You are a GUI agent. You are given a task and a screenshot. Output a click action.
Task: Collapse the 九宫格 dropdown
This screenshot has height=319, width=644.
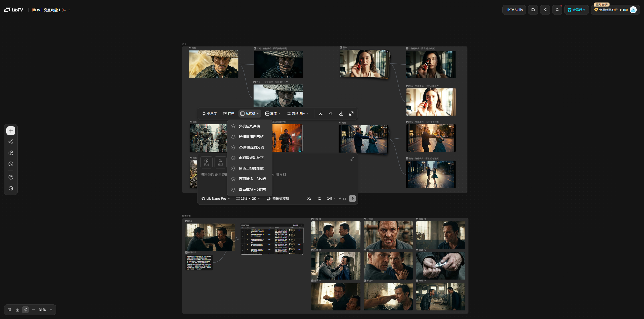(250, 114)
